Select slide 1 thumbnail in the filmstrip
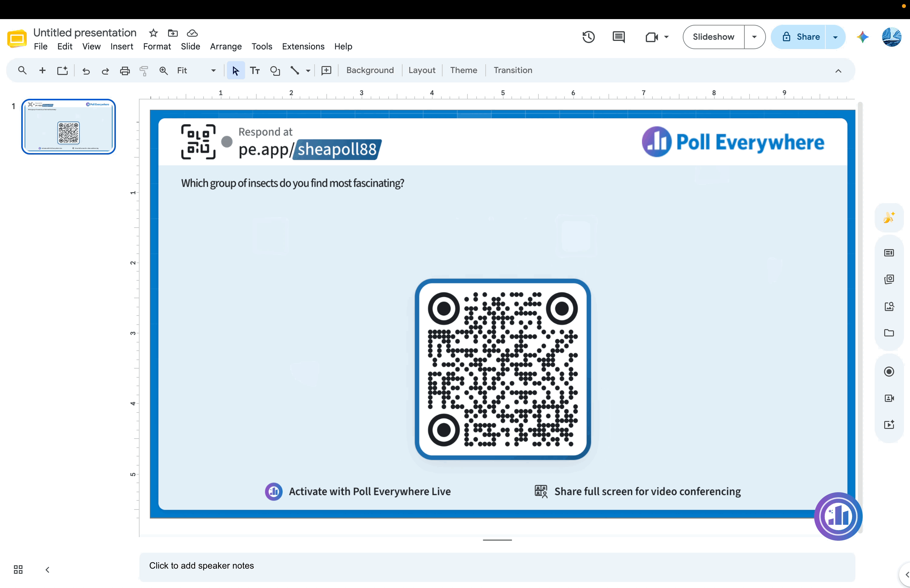 point(68,127)
